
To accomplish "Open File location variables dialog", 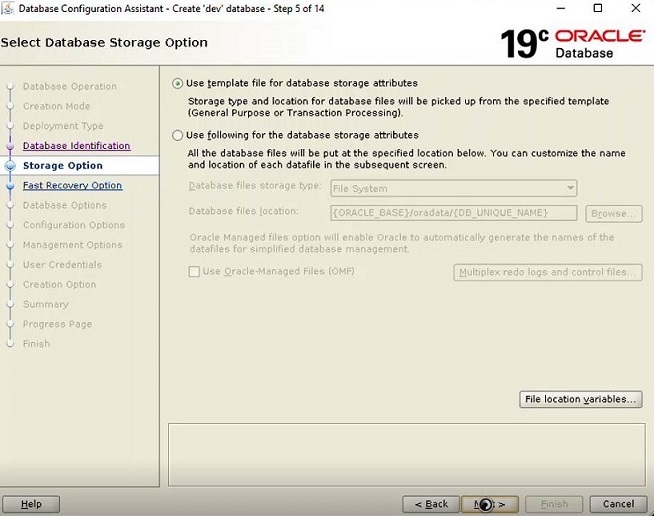I will click(581, 399).
